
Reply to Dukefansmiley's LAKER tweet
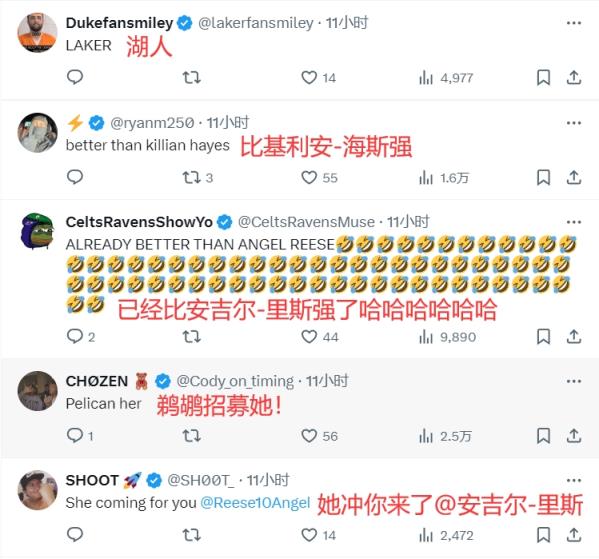pos(75,78)
